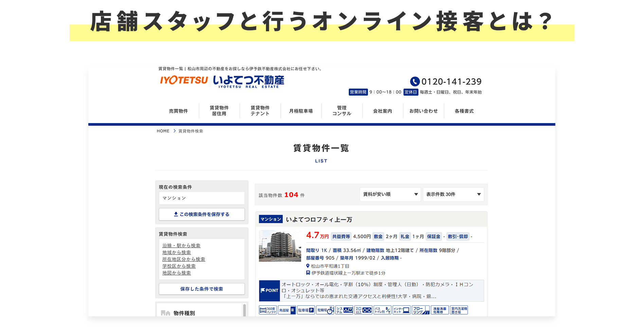The height and width of the screenshot is (334, 644).
Task: Click the バストイレ別 feature icon
Action: [x=382, y=310]
